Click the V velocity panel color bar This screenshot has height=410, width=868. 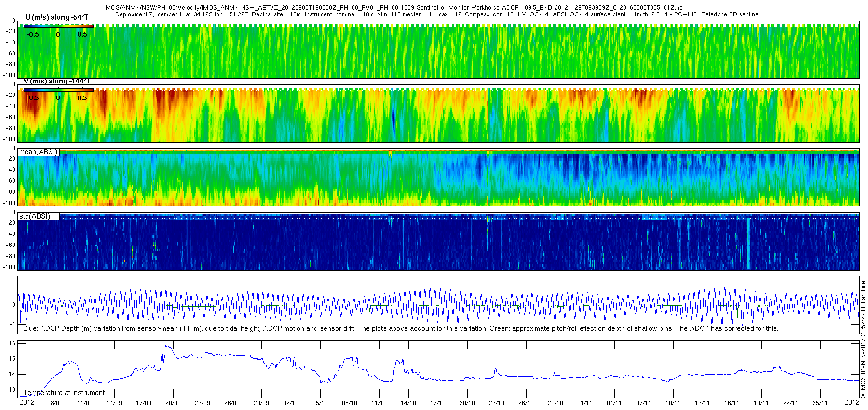pyautogui.click(x=58, y=90)
